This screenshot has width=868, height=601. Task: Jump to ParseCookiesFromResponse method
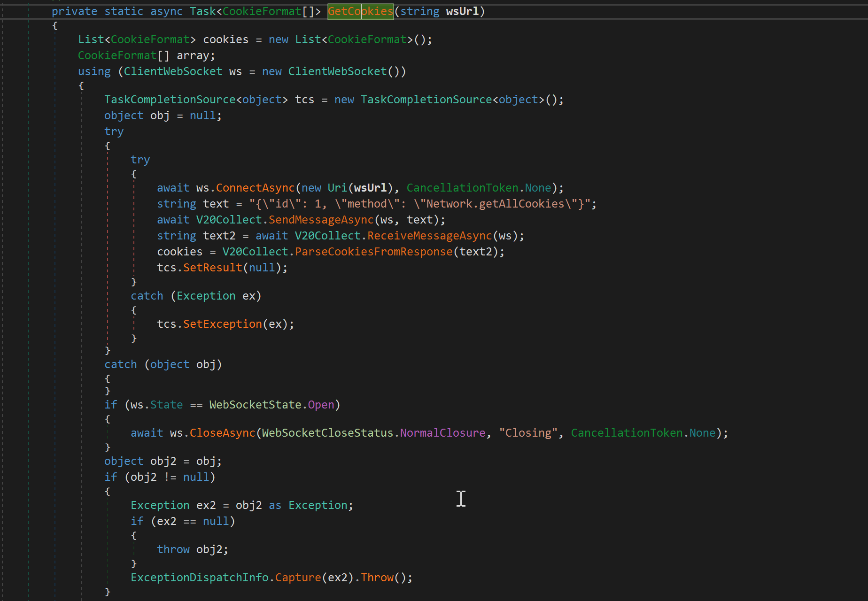[x=373, y=252]
